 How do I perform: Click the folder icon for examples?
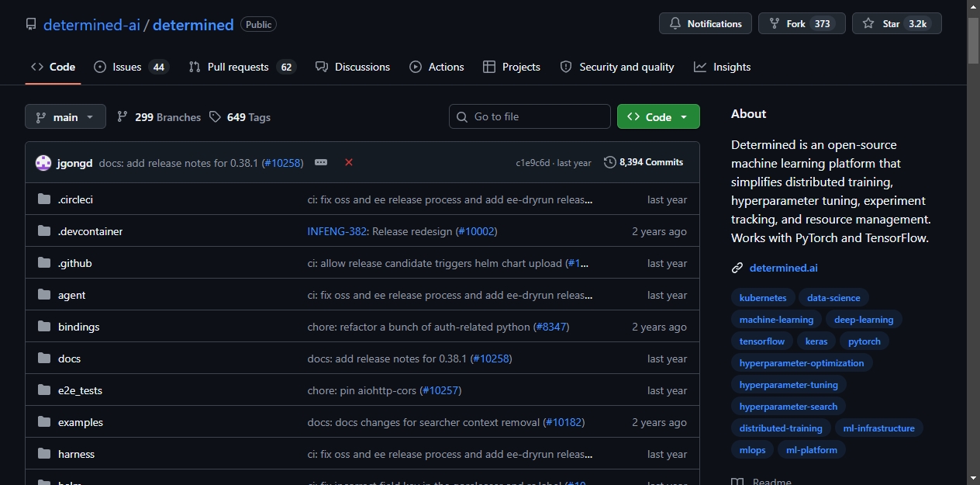(x=44, y=422)
